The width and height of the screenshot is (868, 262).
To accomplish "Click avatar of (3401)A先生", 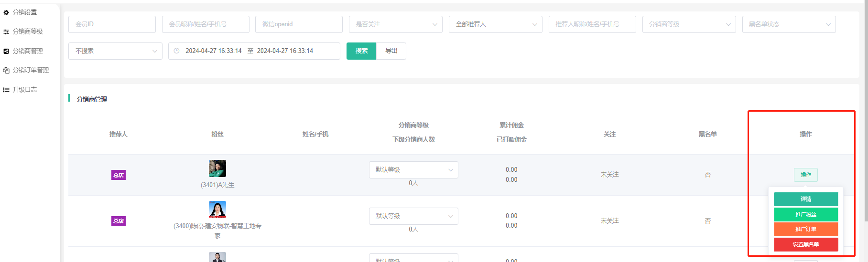I will [217, 168].
